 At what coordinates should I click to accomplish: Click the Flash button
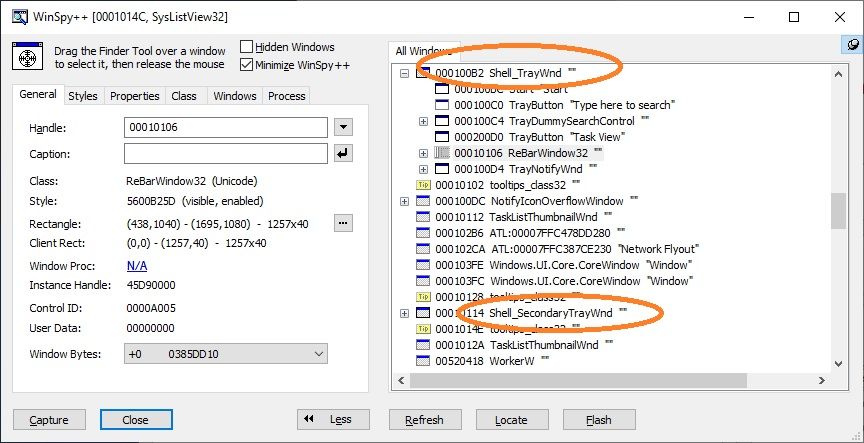click(x=599, y=420)
